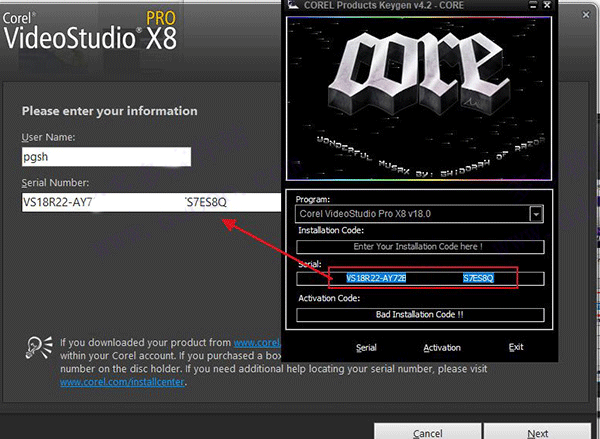Viewport: 600px width, 439px height.
Task: Select the Corel VideoStudio Pro X8 v18.0 program box
Action: pyautogui.click(x=419, y=214)
